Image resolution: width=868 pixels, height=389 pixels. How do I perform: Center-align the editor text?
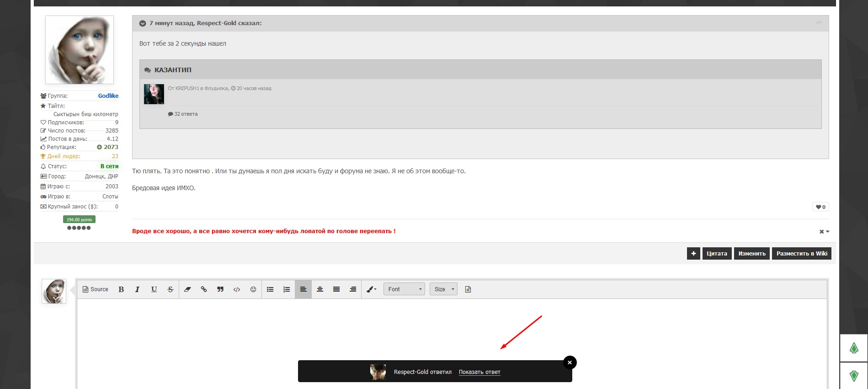[320, 289]
